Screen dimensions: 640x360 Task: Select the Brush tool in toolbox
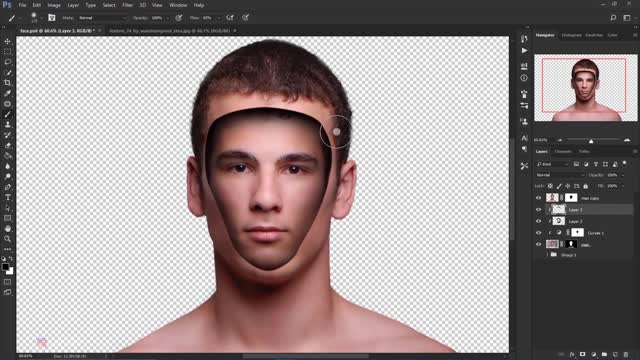(x=7, y=114)
